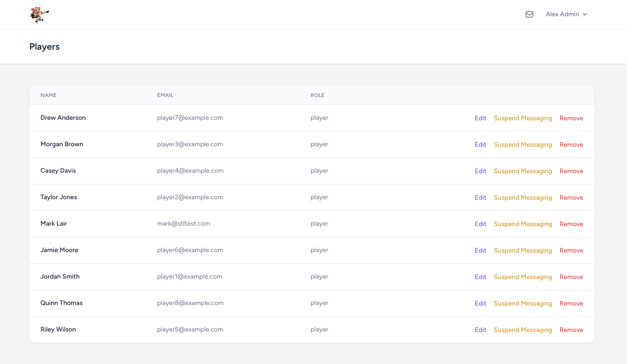Edit Jordan Smith's player record
This screenshot has width=627, height=364.
pyautogui.click(x=481, y=277)
